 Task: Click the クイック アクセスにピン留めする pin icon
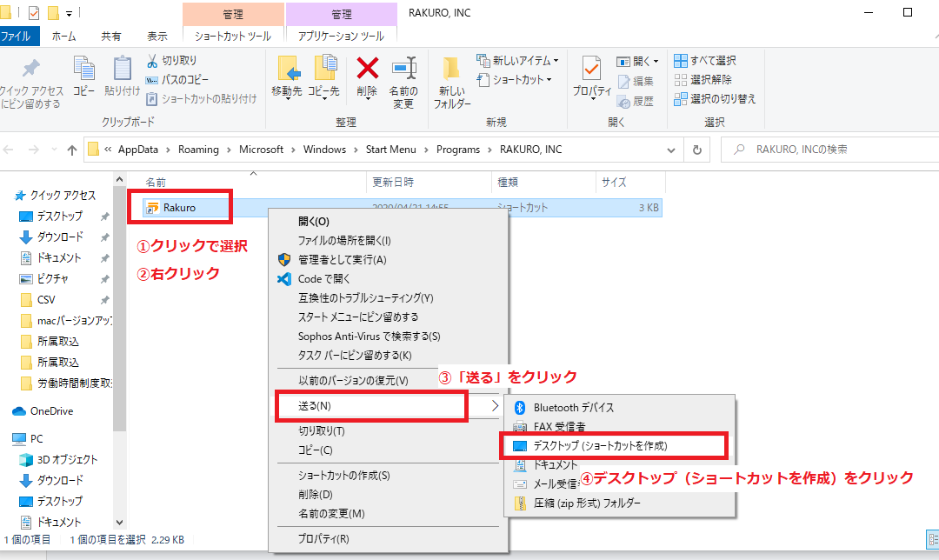pos(30,69)
